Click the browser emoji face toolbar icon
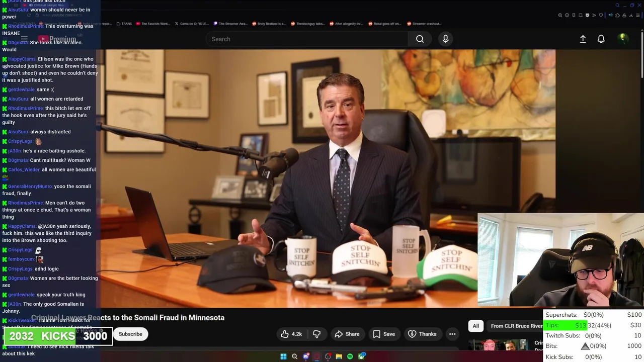This screenshot has height=362, width=644. (567, 15)
